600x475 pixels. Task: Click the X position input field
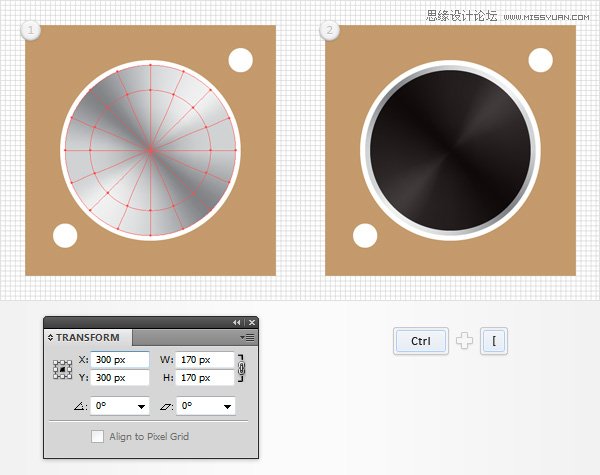[x=120, y=360]
